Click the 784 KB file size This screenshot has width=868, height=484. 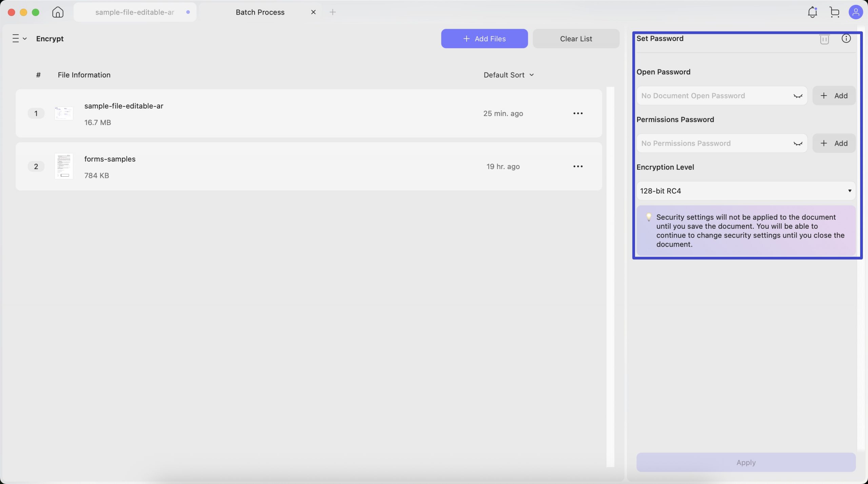click(97, 176)
